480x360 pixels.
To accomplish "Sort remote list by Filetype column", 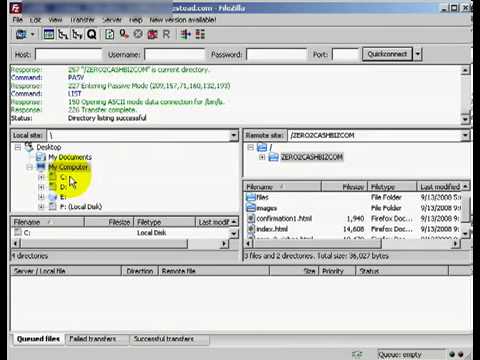I will (392, 187).
